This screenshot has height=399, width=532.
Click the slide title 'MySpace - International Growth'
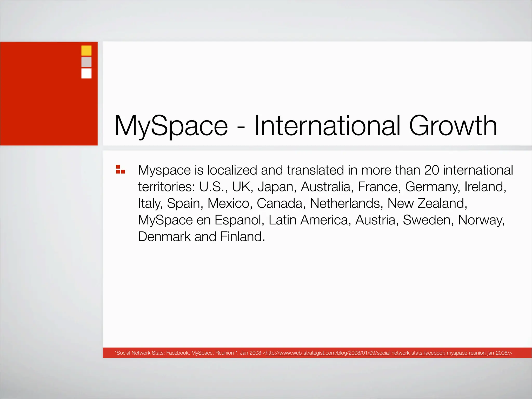305,126
